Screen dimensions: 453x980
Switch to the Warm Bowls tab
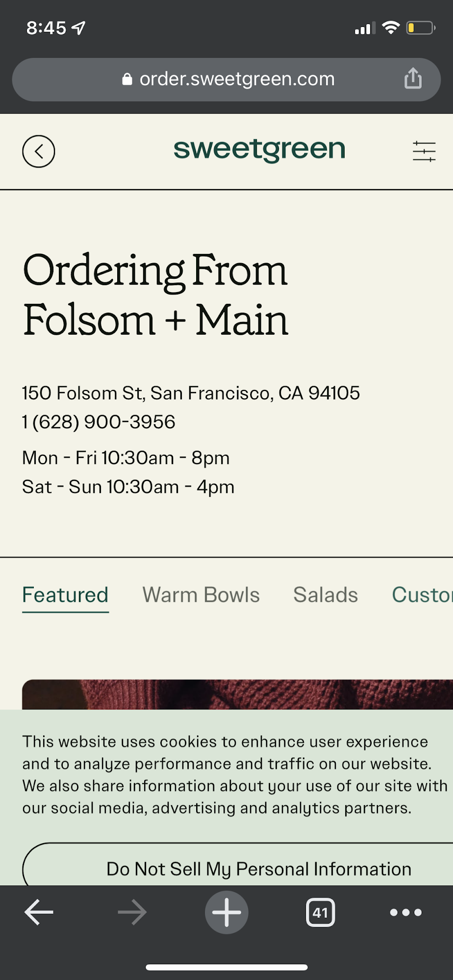(x=201, y=595)
